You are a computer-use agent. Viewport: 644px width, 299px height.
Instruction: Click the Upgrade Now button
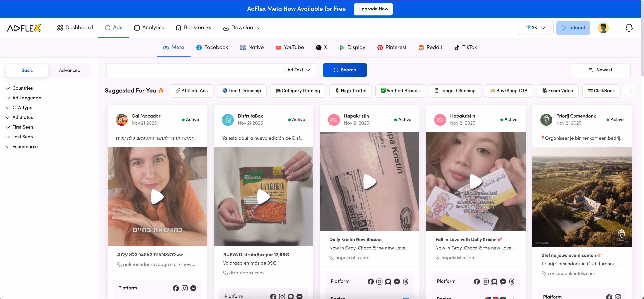[x=373, y=9]
